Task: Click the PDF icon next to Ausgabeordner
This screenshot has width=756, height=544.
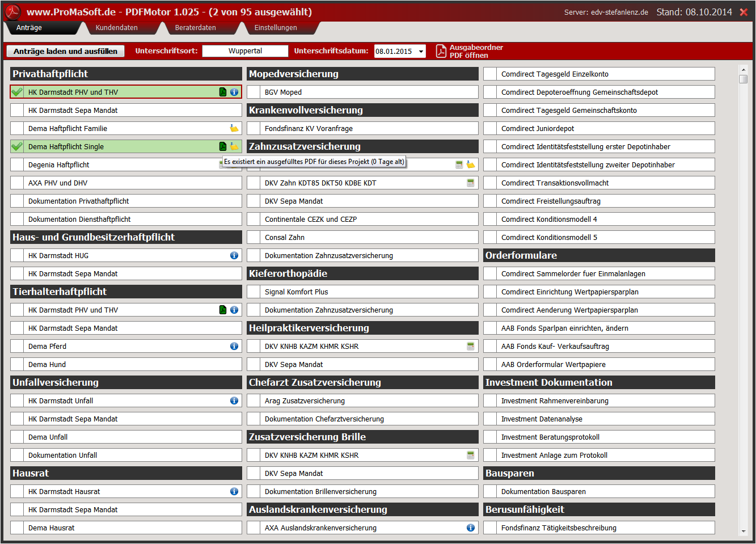Action: 441,51
